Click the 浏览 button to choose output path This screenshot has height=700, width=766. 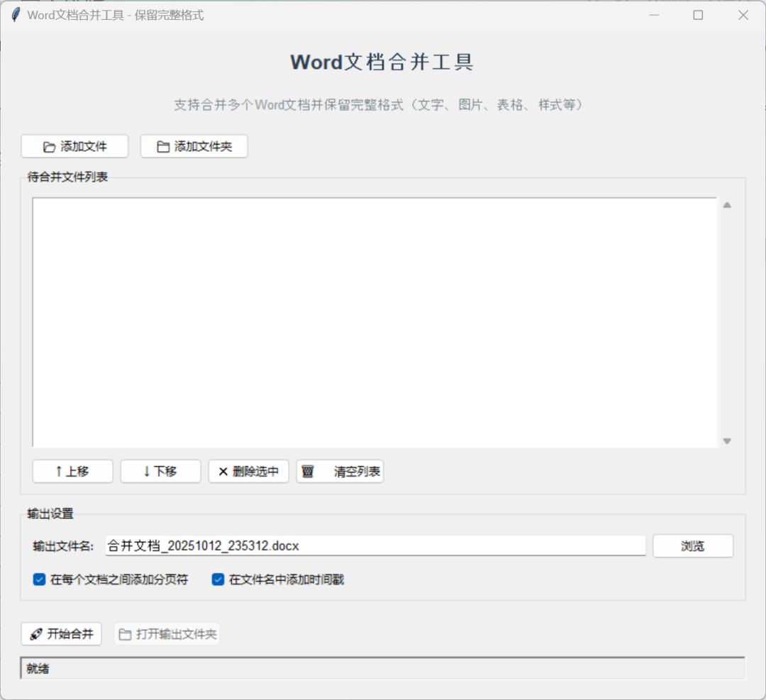point(692,545)
